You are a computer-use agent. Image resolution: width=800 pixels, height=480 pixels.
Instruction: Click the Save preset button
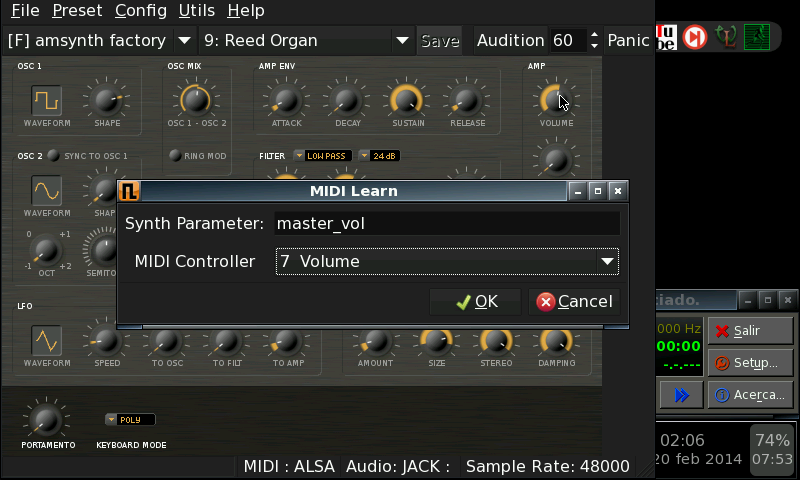(x=440, y=40)
